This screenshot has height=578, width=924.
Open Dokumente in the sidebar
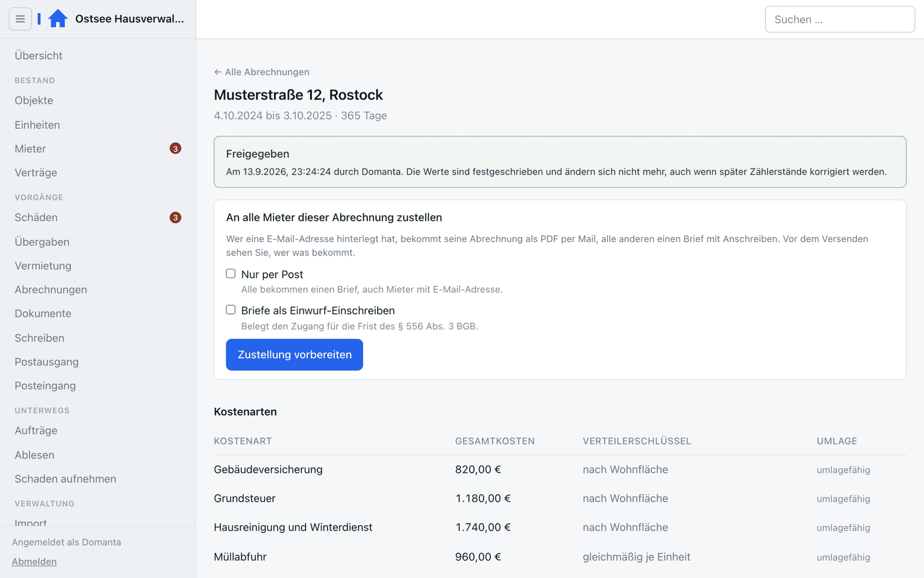(43, 313)
